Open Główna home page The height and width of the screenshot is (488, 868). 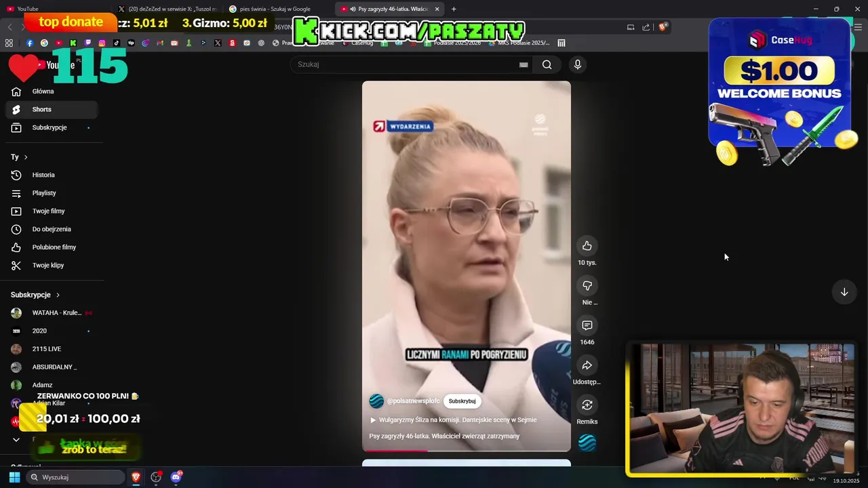(x=52, y=91)
